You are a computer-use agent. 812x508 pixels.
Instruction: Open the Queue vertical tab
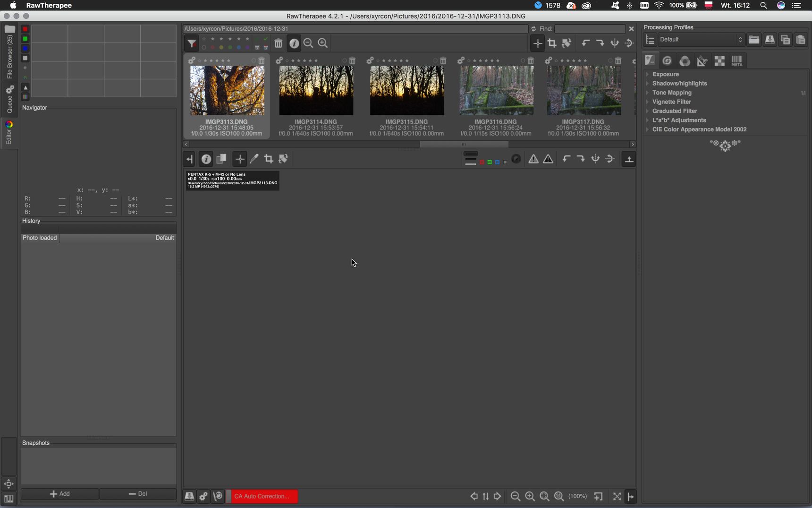click(9, 99)
